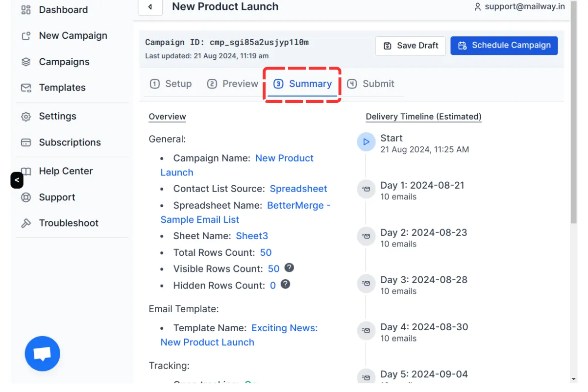Click the Templates envelope icon
Image resolution: width=588 pixels, height=392 pixels.
click(26, 88)
